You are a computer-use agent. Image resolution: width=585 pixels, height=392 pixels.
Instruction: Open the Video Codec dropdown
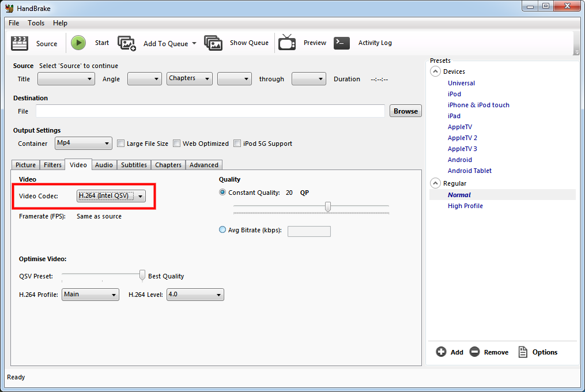(111, 195)
